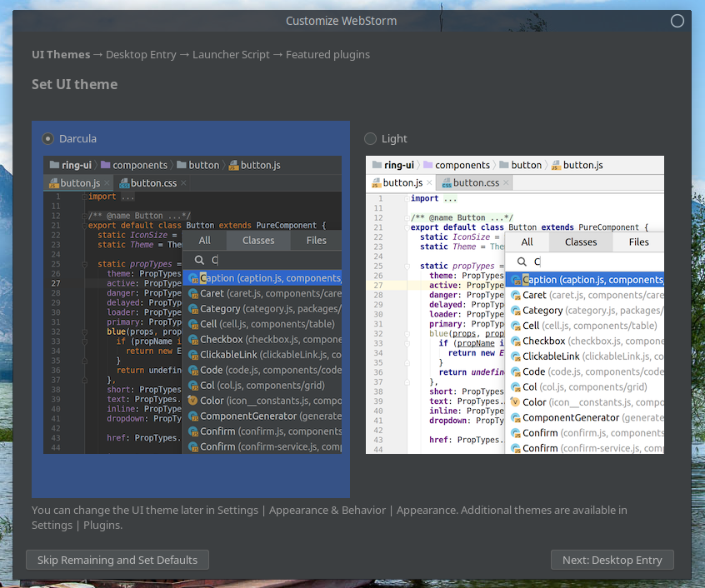705x588 pixels.
Task: Click Skip Remaining and Set Defaults
Action: coord(117,560)
